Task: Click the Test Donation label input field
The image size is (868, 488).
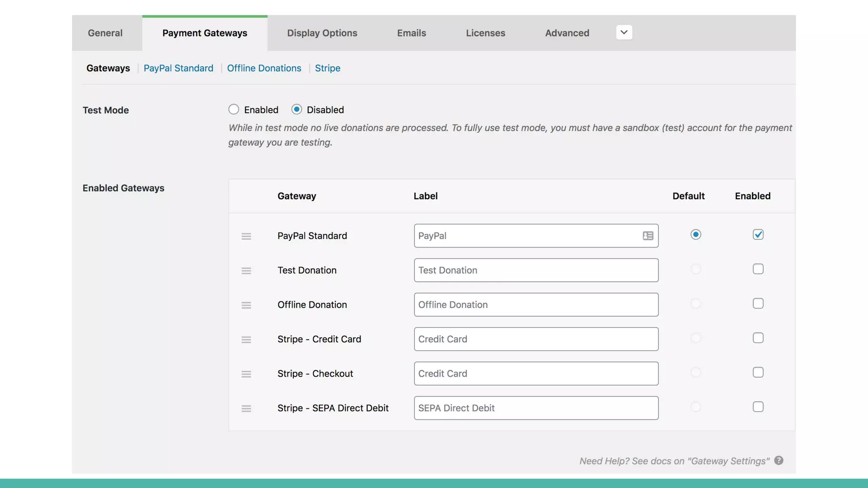Action: (x=536, y=270)
